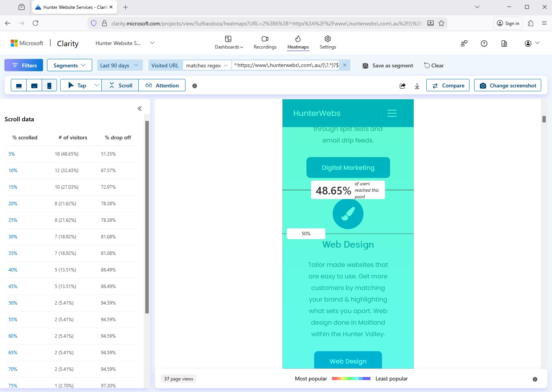This screenshot has height=392, width=552.
Task: Open the browser extensions icon
Action: pyautogui.click(x=531, y=23)
